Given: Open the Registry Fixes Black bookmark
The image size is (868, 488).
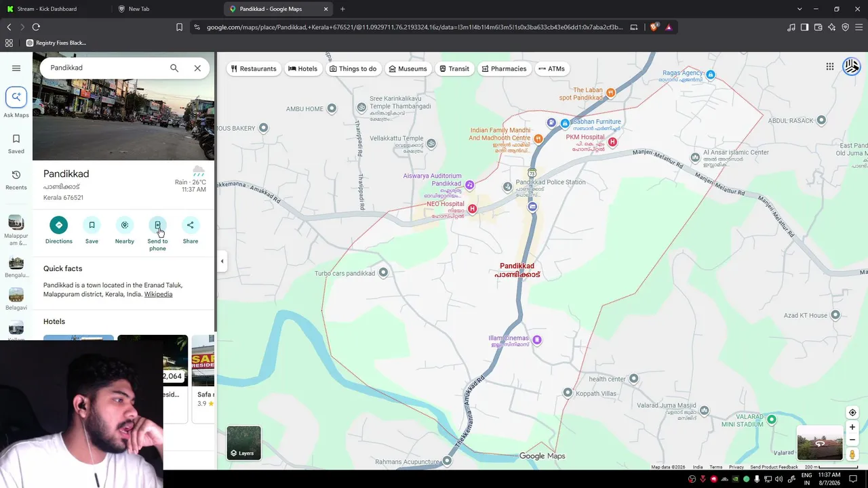Looking at the screenshot, I should click(x=56, y=43).
